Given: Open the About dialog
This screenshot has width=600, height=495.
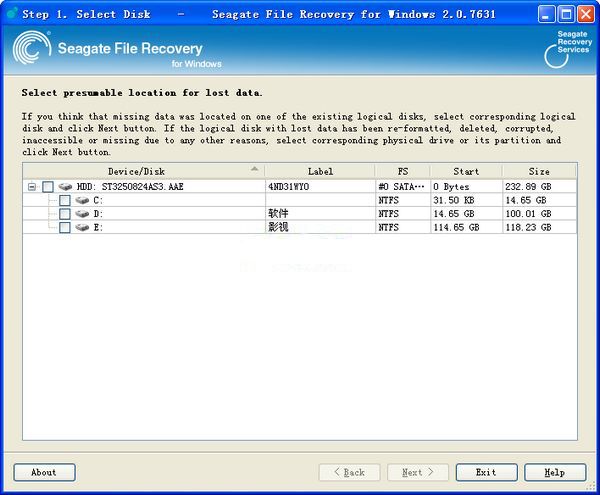Looking at the screenshot, I should pos(44,472).
